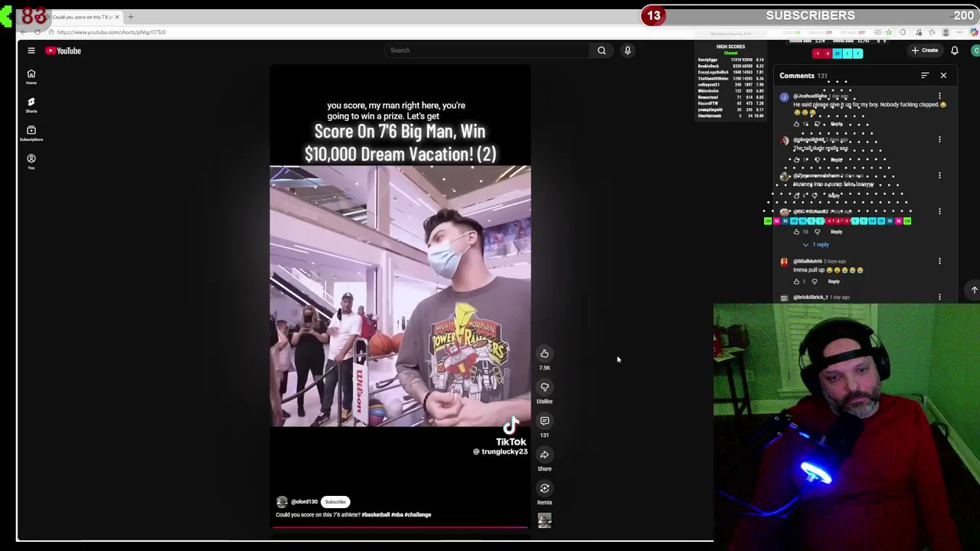
Task: Share the Short
Action: 544,455
